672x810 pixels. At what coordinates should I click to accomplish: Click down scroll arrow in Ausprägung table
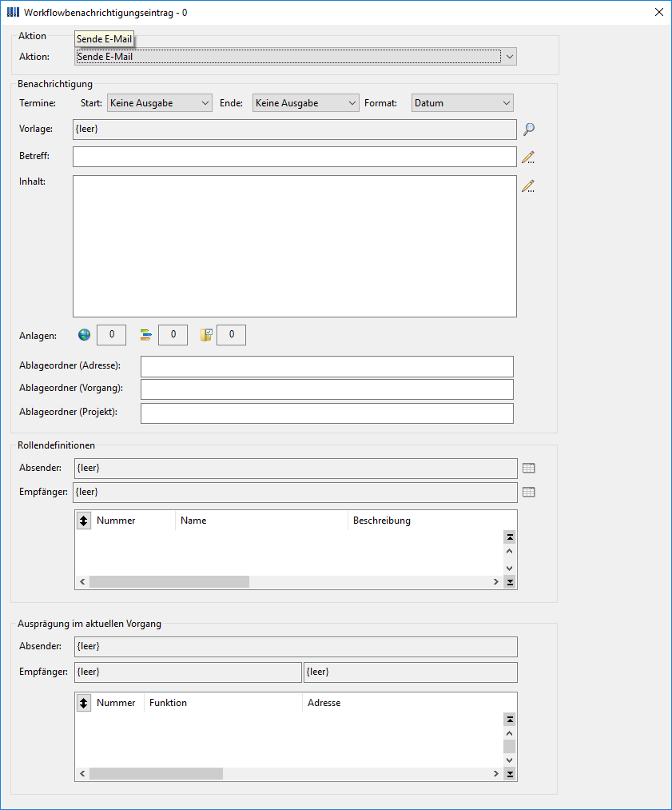coord(510,760)
